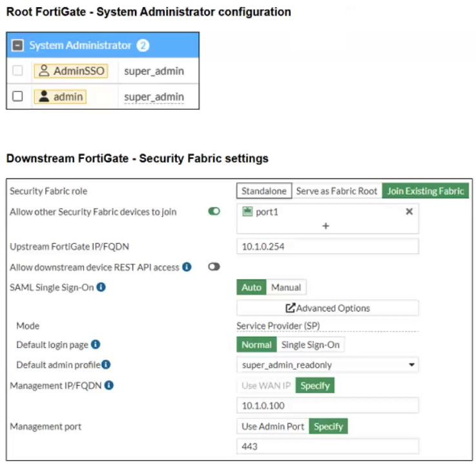Tick the AdminSSO row checkbox
Screen dimensions: 476x464
click(17, 70)
